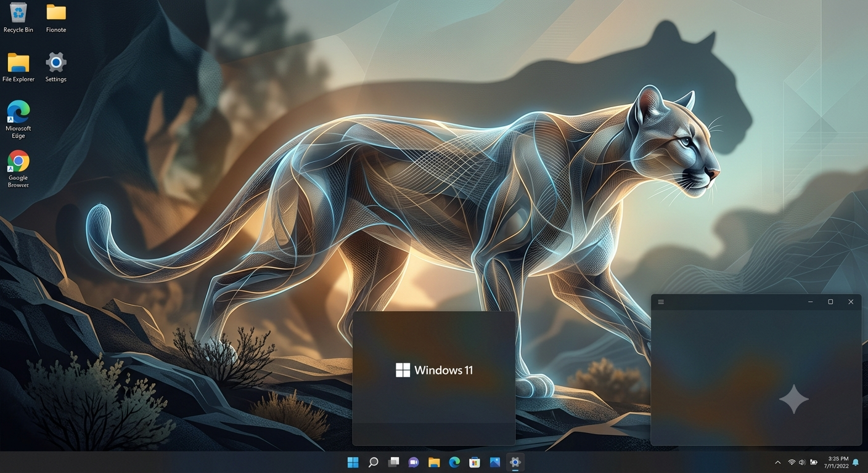This screenshot has width=868, height=473.
Task: Open Task View in the taskbar
Action: pyautogui.click(x=393, y=463)
